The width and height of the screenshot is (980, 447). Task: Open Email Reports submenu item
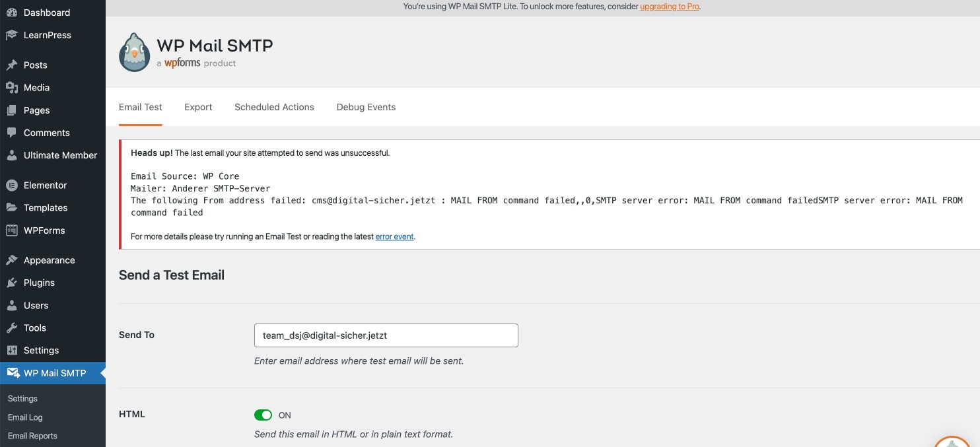coord(32,436)
